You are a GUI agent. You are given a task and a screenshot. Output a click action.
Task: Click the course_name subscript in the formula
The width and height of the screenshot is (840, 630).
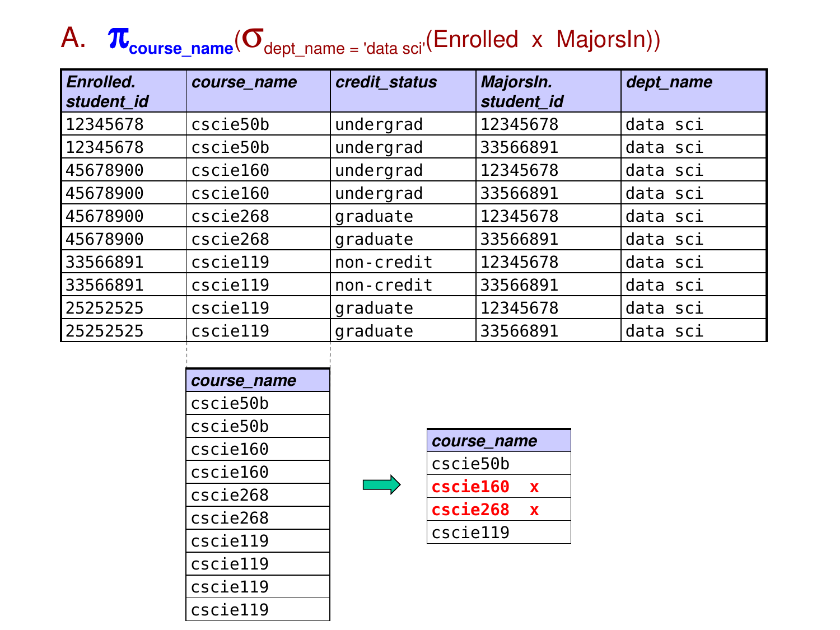(x=181, y=49)
